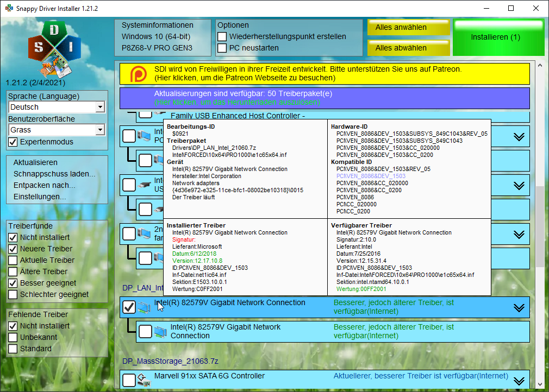The height and width of the screenshot is (392, 549).
Task: Enable Standard missing drivers filter
Action: click(x=13, y=349)
